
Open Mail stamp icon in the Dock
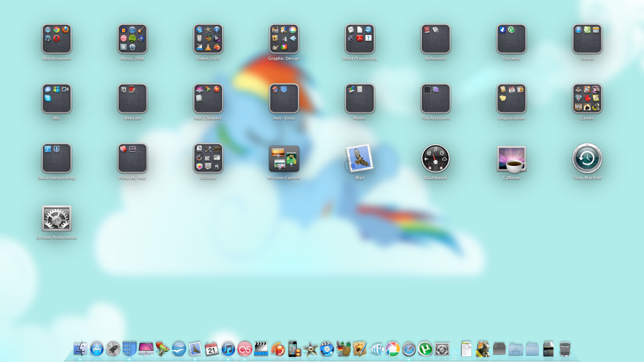(x=195, y=349)
